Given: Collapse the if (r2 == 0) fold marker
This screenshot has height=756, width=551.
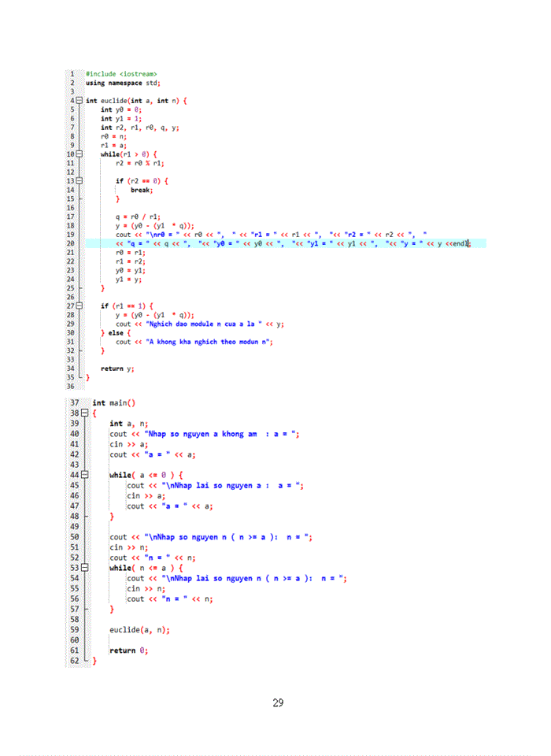Looking at the screenshot, I should [x=79, y=180].
